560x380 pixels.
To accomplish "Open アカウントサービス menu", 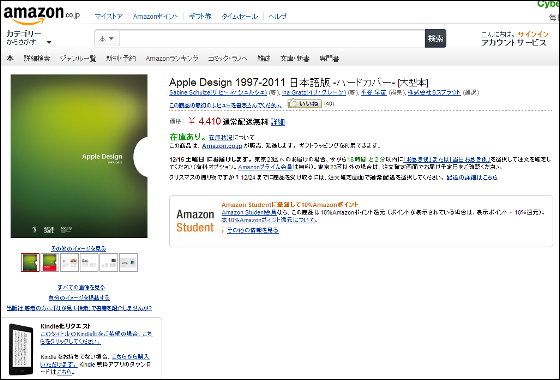I will (x=514, y=43).
